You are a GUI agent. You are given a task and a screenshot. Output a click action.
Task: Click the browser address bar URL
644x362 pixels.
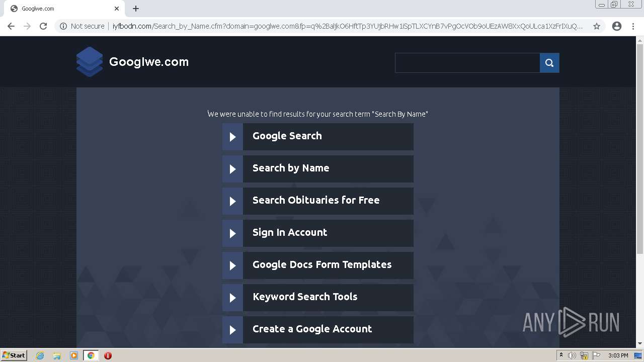pyautogui.click(x=348, y=26)
